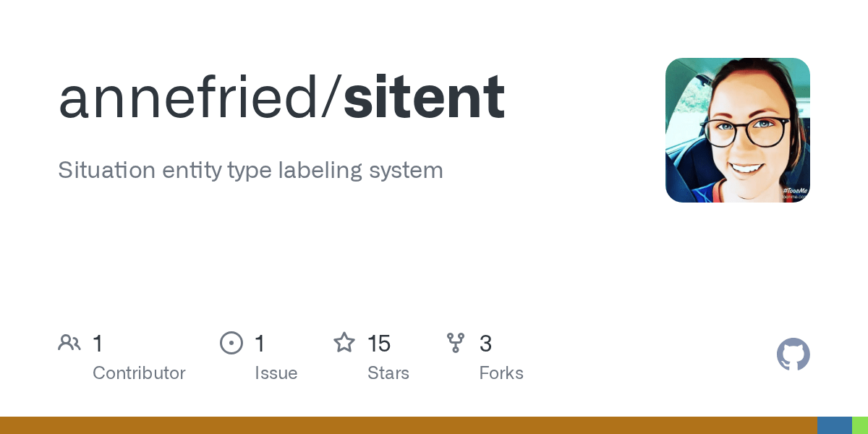Click the blue language bar segment

[835, 425]
